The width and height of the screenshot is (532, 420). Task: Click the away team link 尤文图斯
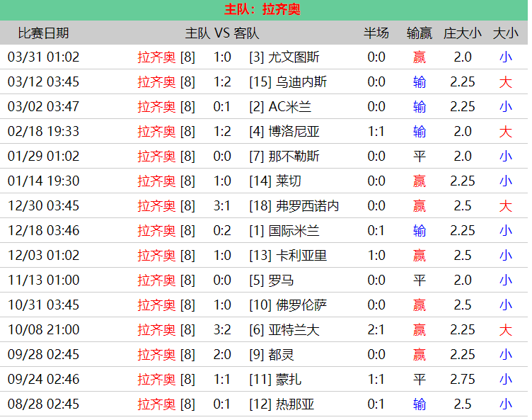(x=294, y=57)
